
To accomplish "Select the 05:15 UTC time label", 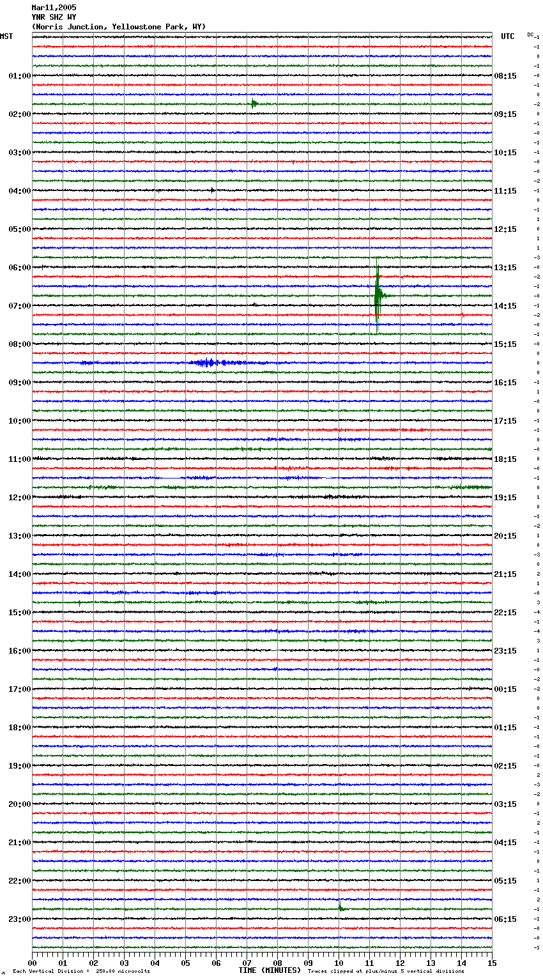I will [x=505, y=881].
